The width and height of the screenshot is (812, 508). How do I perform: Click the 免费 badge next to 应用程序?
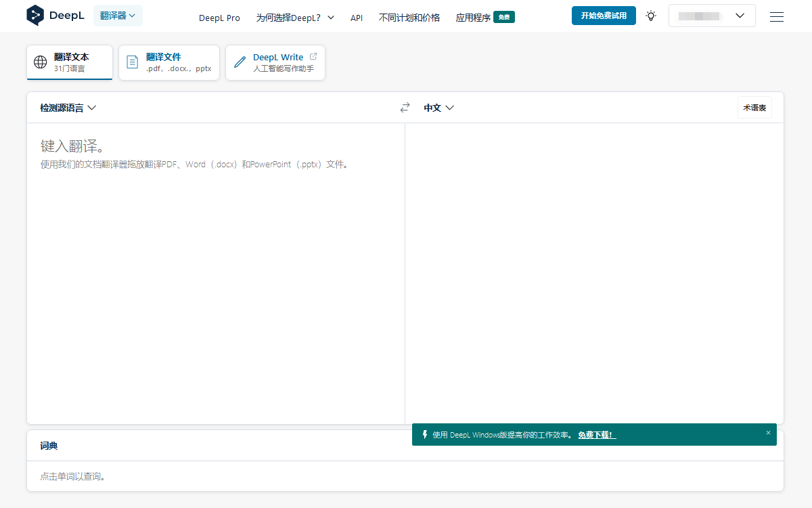point(504,18)
